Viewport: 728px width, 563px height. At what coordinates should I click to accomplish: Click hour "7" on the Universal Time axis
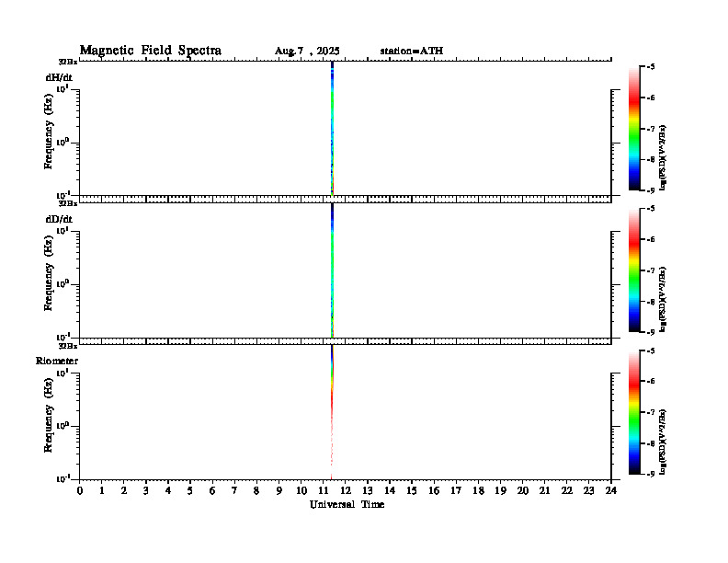[234, 490]
